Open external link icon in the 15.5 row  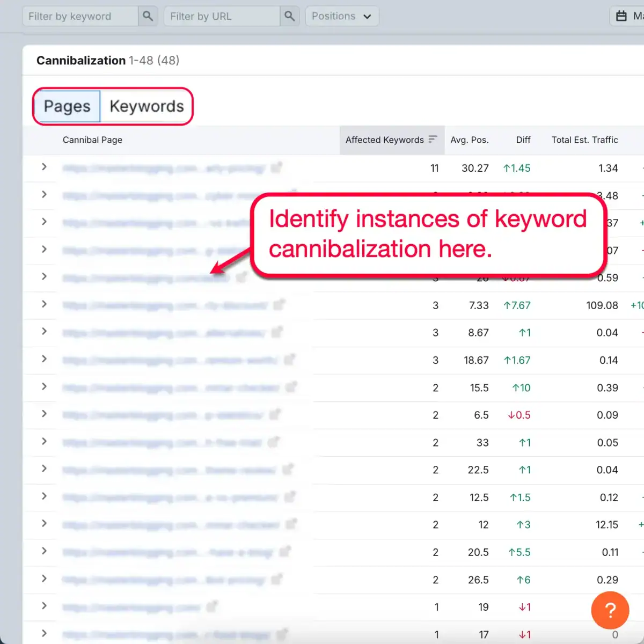coord(291,387)
